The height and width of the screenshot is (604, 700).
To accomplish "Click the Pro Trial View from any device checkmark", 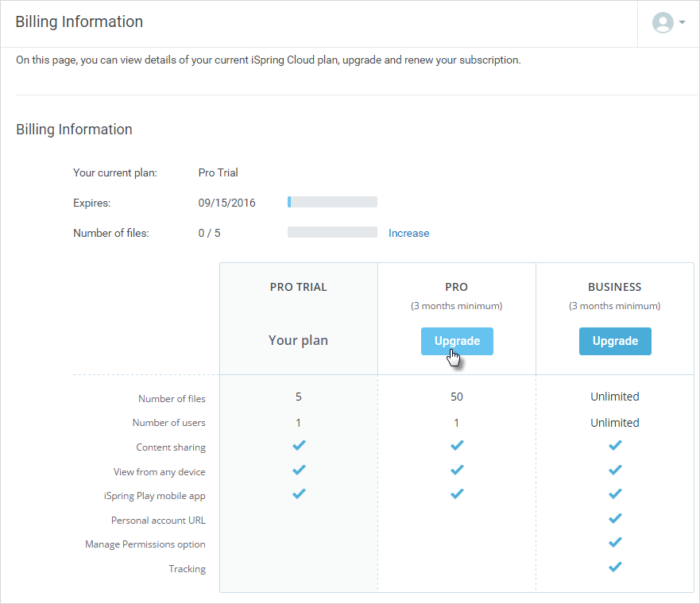I will click(x=298, y=470).
